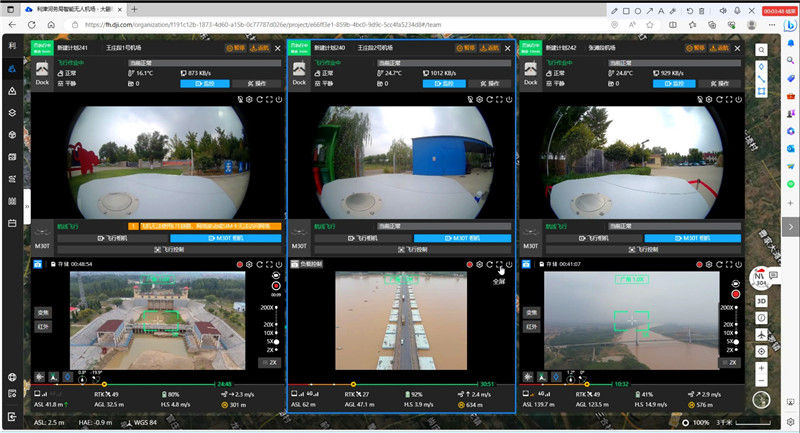Viewport: 800px width, 433px height.
Task: Switch to 飞行相机 tab in plan 240 panel
Action: click(x=363, y=238)
